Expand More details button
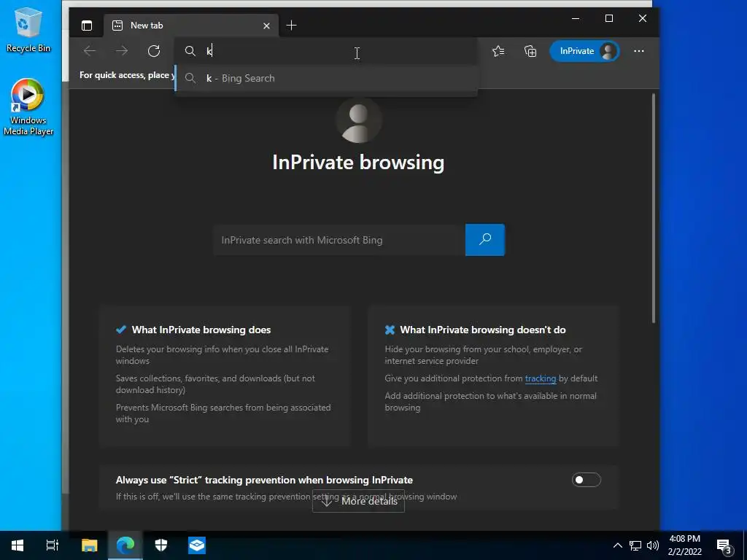This screenshot has width=747, height=560. pos(358,501)
